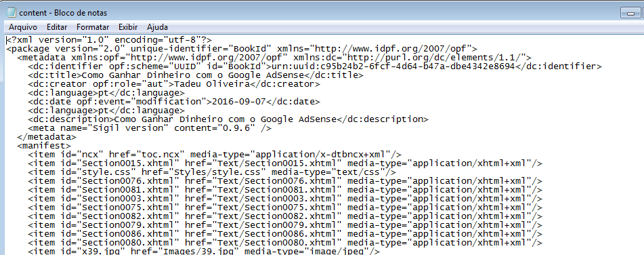Click the package version="2.0" line

tap(242, 49)
